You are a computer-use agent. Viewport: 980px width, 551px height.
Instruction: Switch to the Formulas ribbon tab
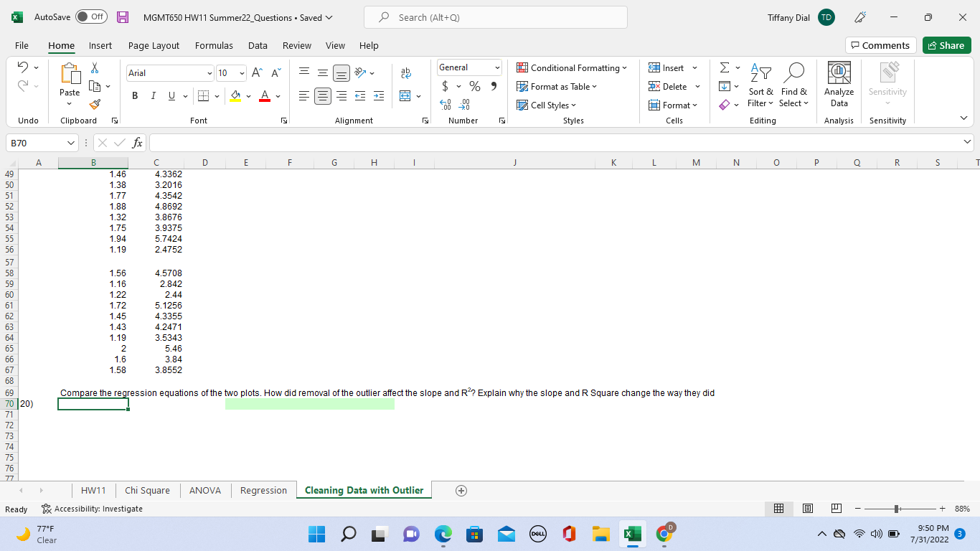pos(214,45)
